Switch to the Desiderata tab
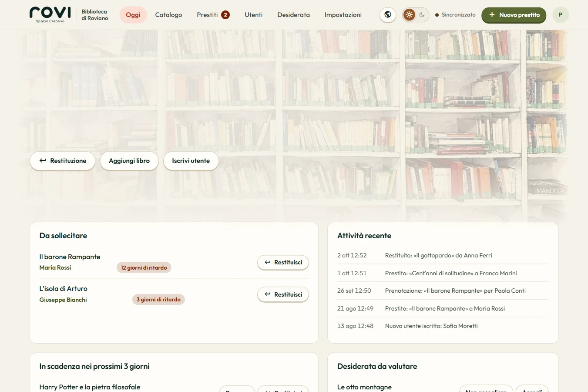 click(x=294, y=15)
